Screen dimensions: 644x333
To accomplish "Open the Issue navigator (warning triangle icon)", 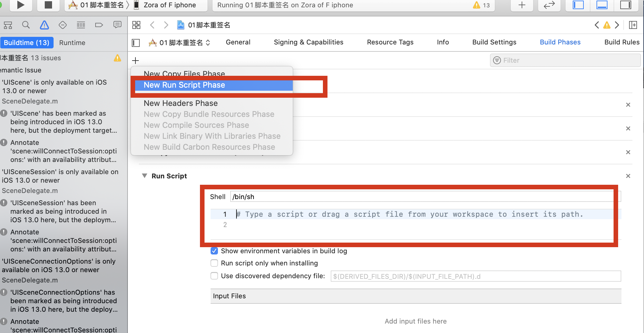I will (44, 25).
